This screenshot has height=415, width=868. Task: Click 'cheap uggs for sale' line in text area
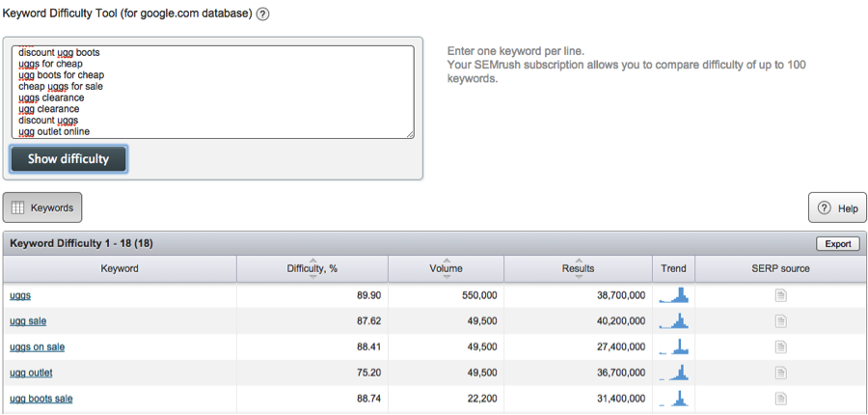click(x=61, y=87)
